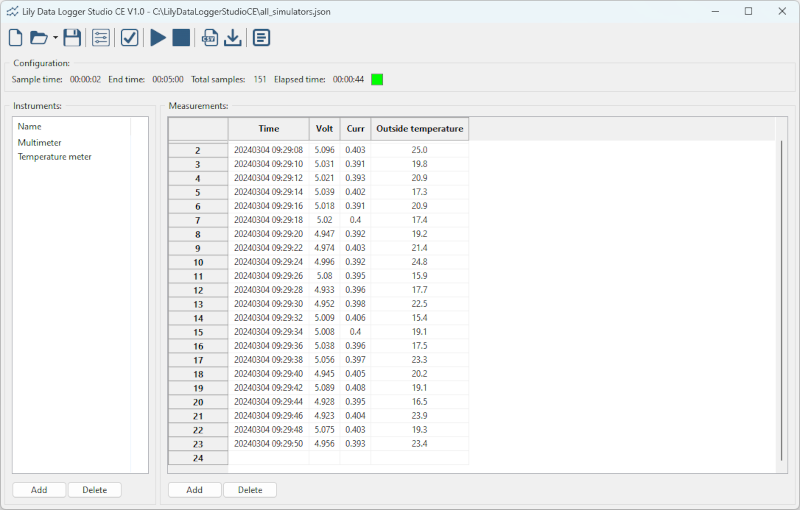Click the green status indicator square
Screen dimensions: 800x510
377,80
